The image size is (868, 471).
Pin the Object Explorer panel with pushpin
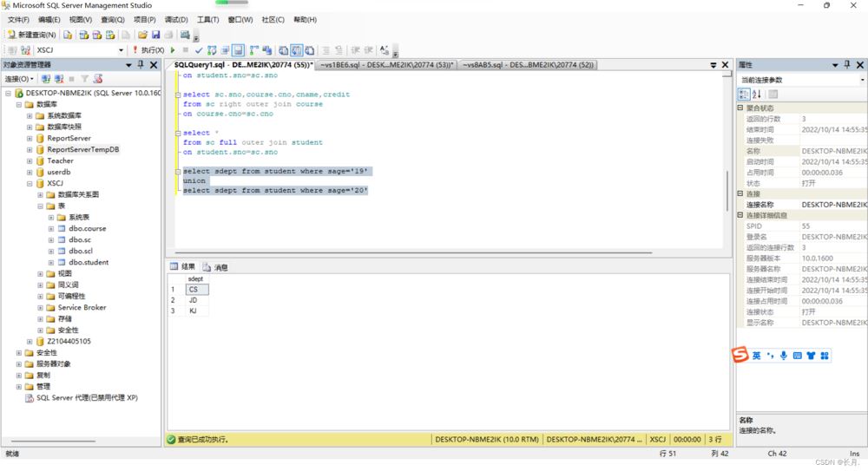pyautogui.click(x=141, y=65)
